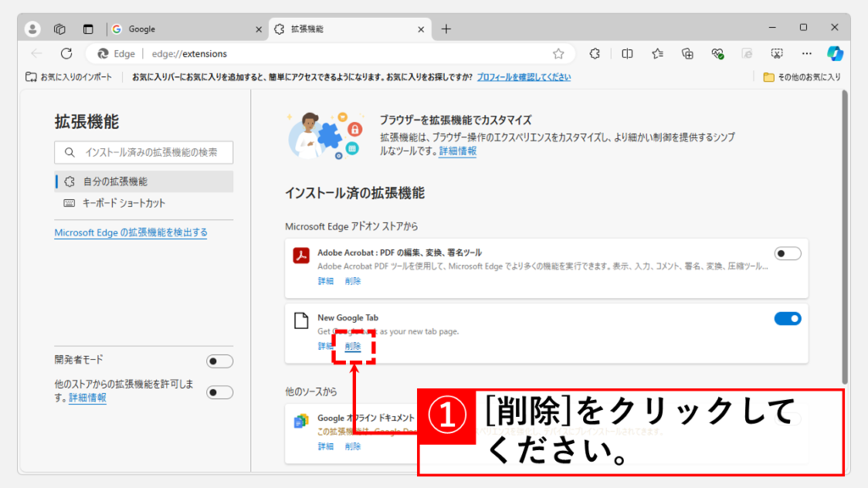The width and height of the screenshot is (868, 488).
Task: Star this page in the address bar
Action: 558,53
